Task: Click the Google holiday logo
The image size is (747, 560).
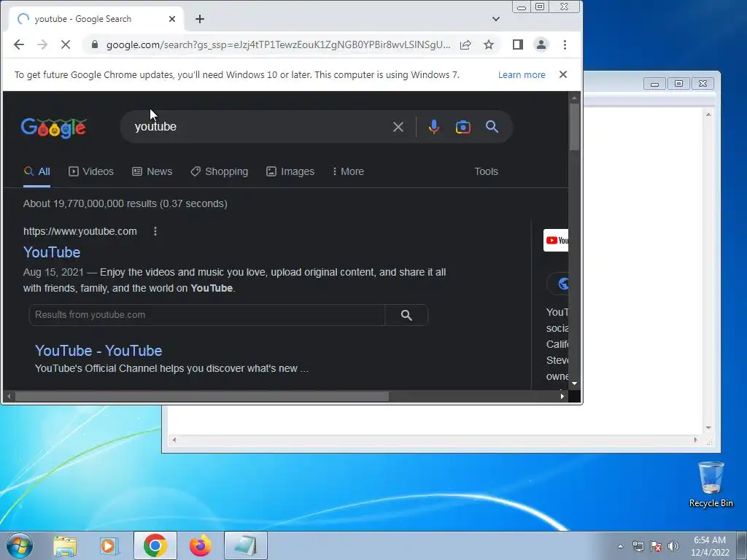Action: click(54, 127)
